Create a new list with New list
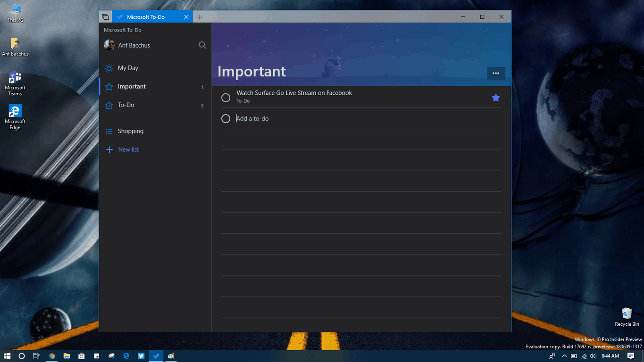644x362 pixels. [128, 149]
